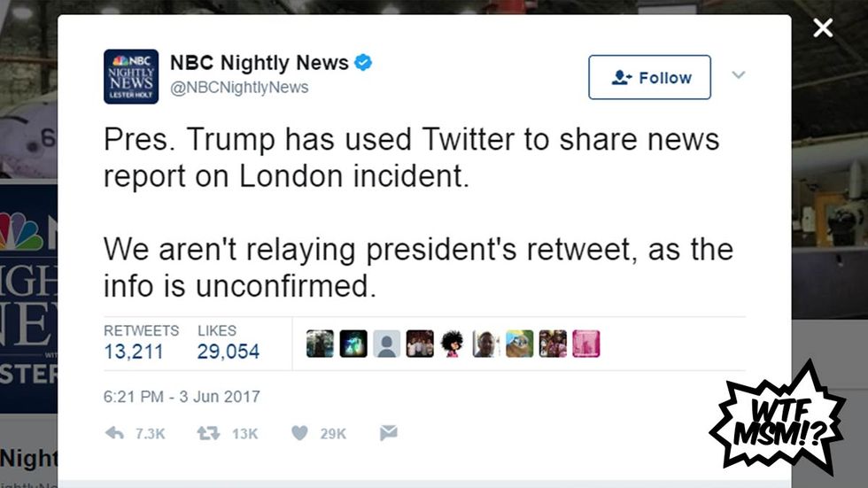Image resolution: width=868 pixels, height=488 pixels.
Task: Like the tweet with the heart icon
Action: click(x=300, y=433)
